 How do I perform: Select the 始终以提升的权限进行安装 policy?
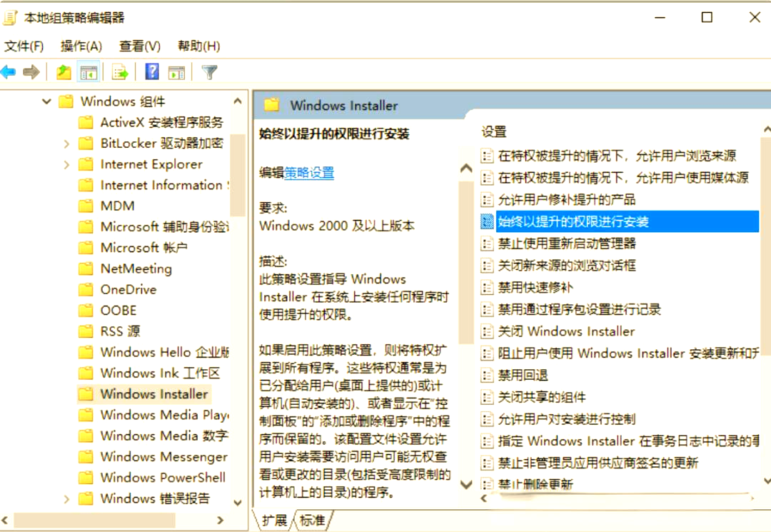coord(578,221)
